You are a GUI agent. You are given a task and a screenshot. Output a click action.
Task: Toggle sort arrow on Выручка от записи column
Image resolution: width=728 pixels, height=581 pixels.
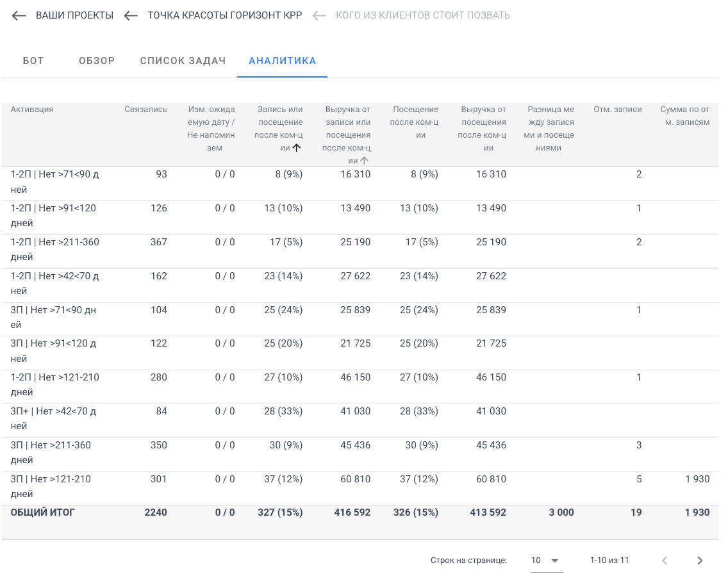(365, 161)
